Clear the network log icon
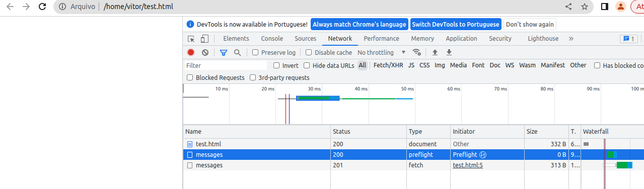Viewport: 644px width, 189px height. [205, 52]
